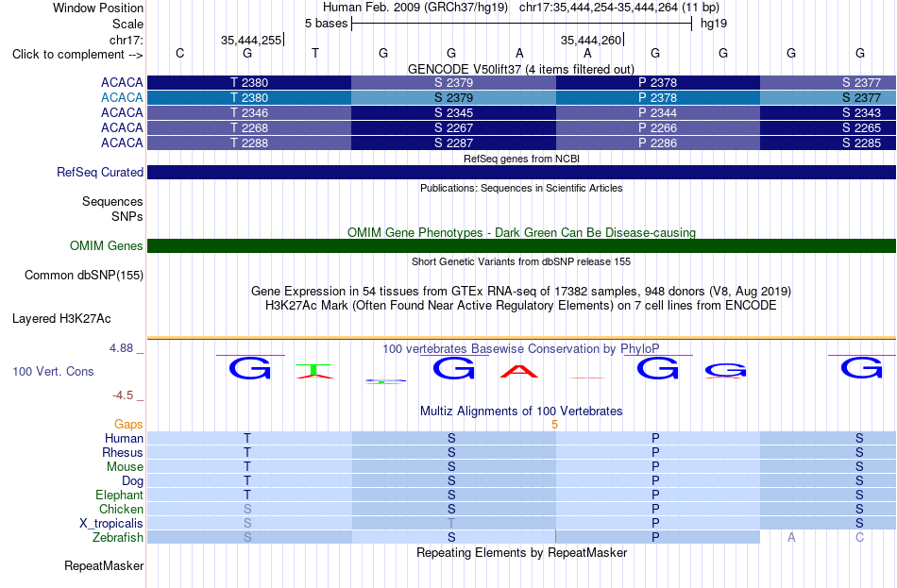Open 100 vertebrates PhyloP conservation title
Viewport: 897px width, 588px height.
(x=520, y=348)
